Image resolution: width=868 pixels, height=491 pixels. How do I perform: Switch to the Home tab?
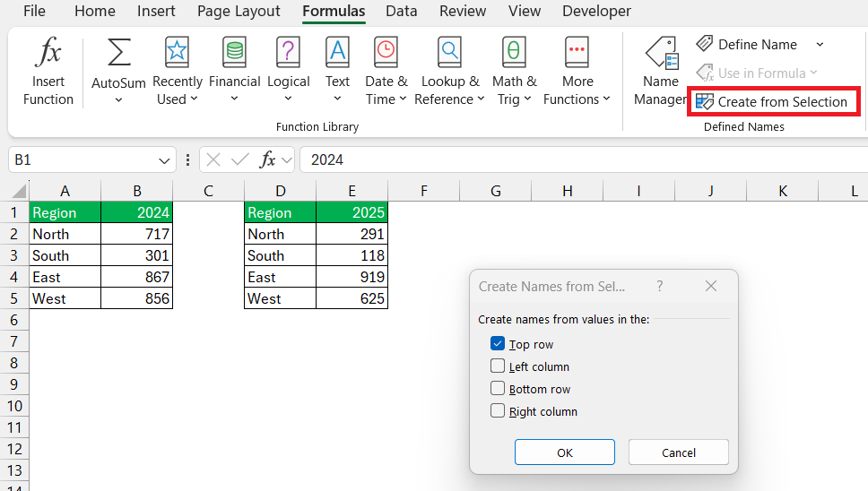coord(95,11)
